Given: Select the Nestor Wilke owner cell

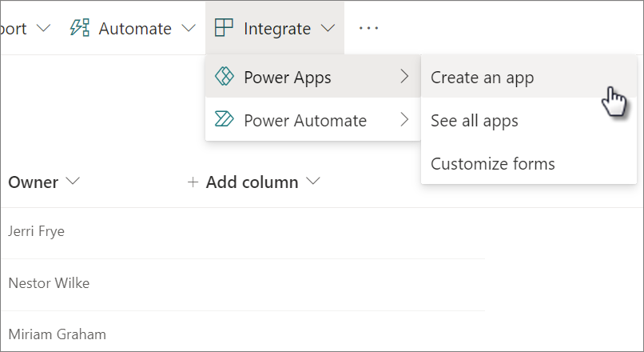Looking at the screenshot, I should coord(49,282).
